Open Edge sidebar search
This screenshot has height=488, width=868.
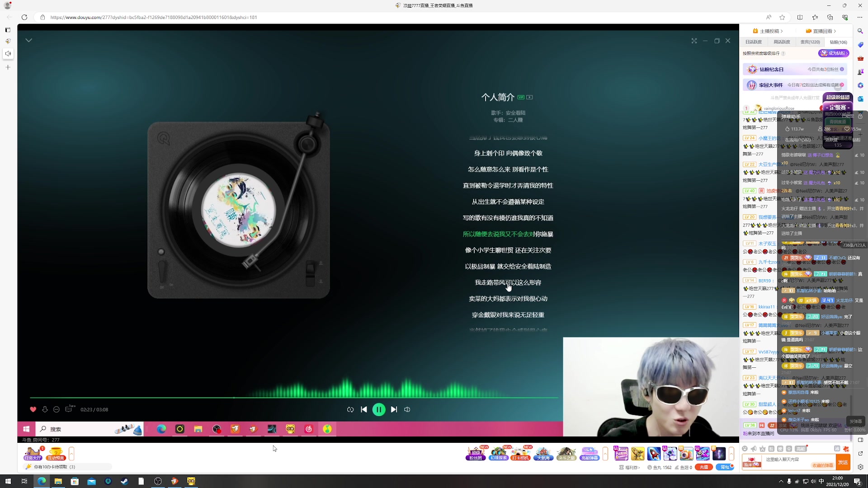tap(860, 31)
